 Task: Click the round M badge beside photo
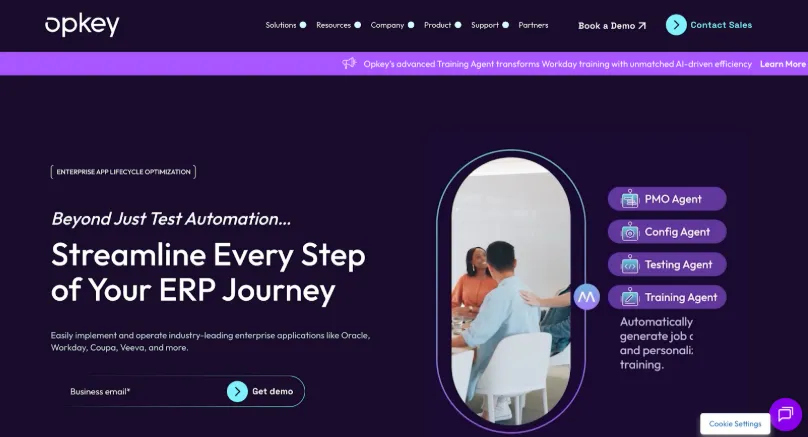point(586,297)
